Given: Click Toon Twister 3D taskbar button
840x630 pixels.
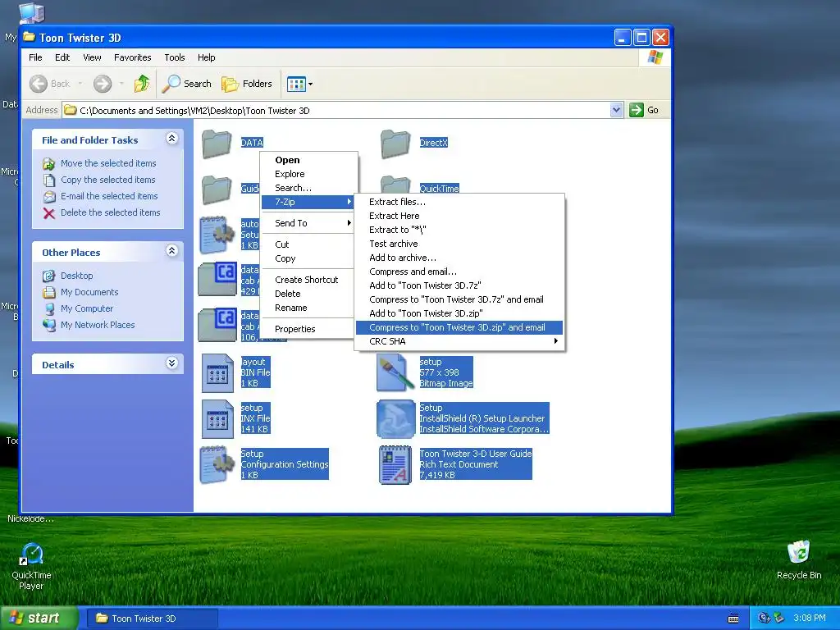Looking at the screenshot, I should [x=152, y=619].
